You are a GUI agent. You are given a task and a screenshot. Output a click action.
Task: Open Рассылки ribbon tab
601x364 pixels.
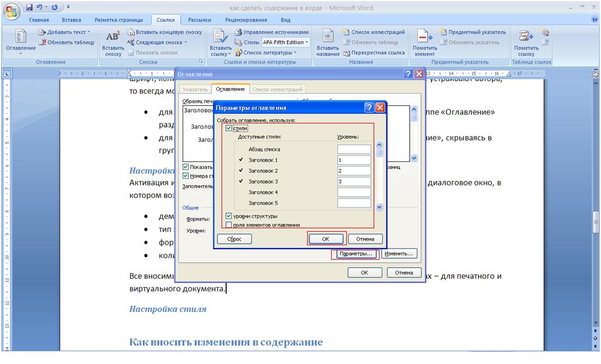[199, 20]
